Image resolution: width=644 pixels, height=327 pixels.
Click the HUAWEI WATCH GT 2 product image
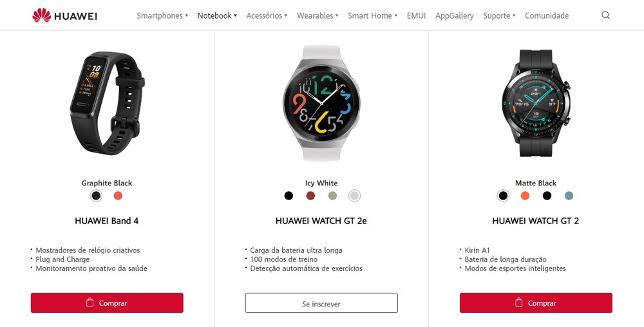[536, 103]
